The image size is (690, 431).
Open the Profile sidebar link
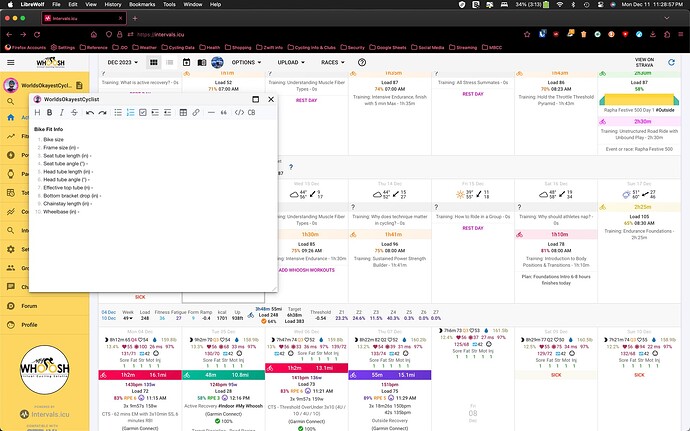pos(29,325)
